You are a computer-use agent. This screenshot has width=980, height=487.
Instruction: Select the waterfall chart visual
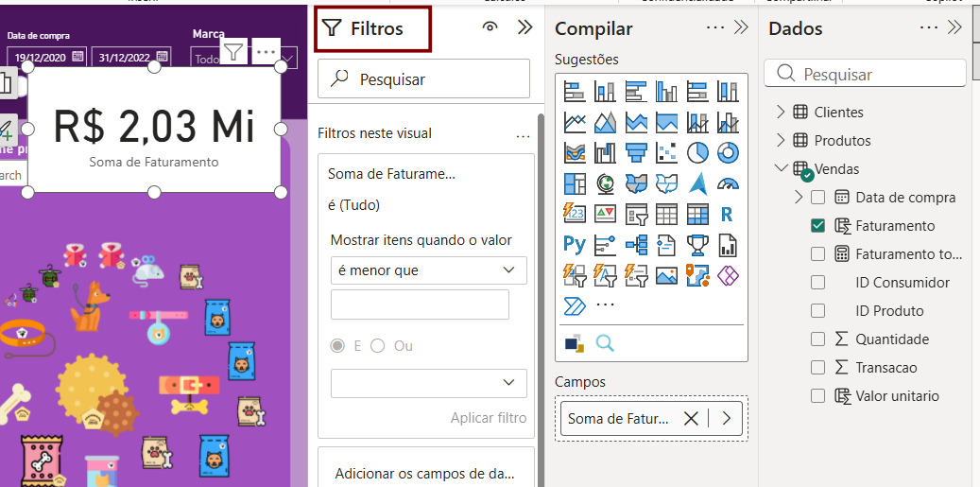pyautogui.click(x=605, y=152)
